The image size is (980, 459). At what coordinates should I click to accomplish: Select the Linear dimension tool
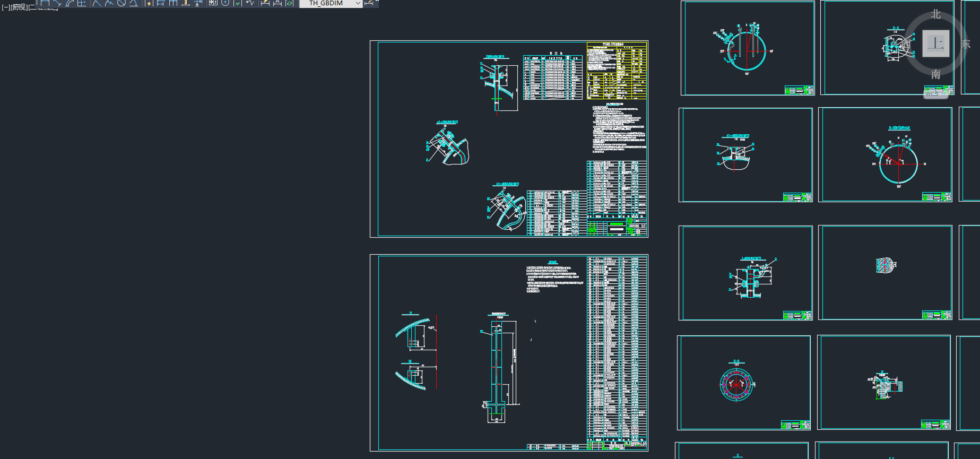(45, 3)
